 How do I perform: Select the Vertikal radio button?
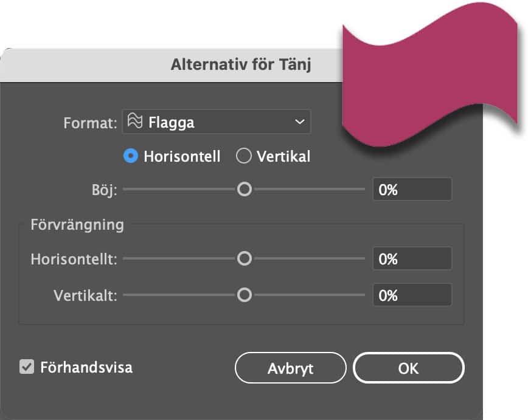(244, 156)
